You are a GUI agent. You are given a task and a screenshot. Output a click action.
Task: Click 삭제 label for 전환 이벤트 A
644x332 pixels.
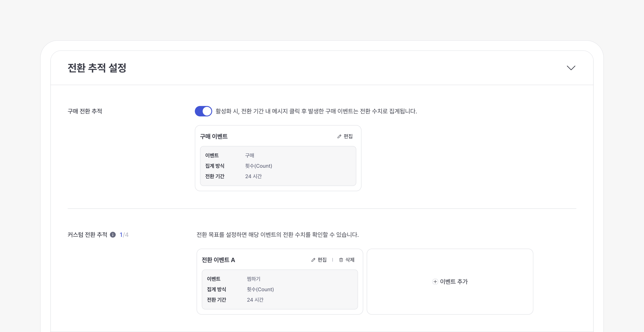click(350, 260)
